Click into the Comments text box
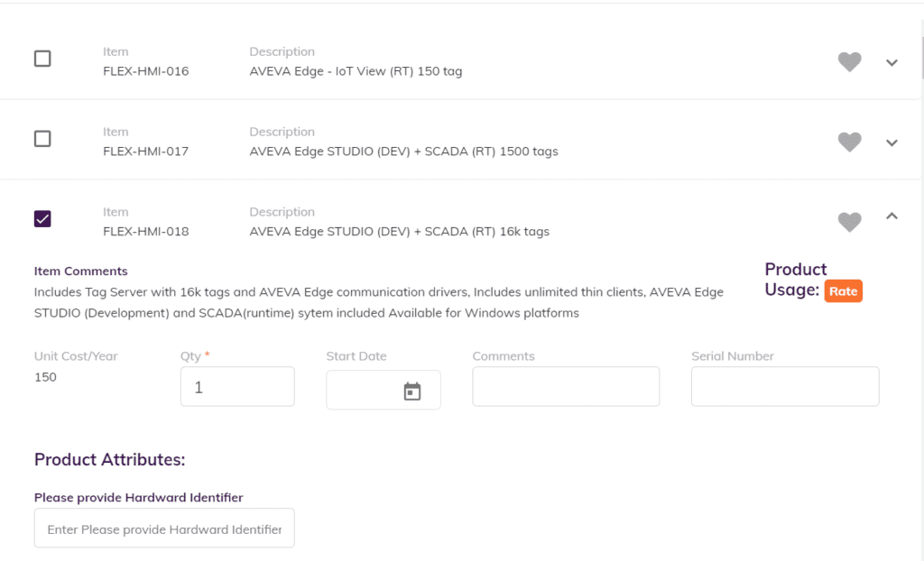 point(566,387)
